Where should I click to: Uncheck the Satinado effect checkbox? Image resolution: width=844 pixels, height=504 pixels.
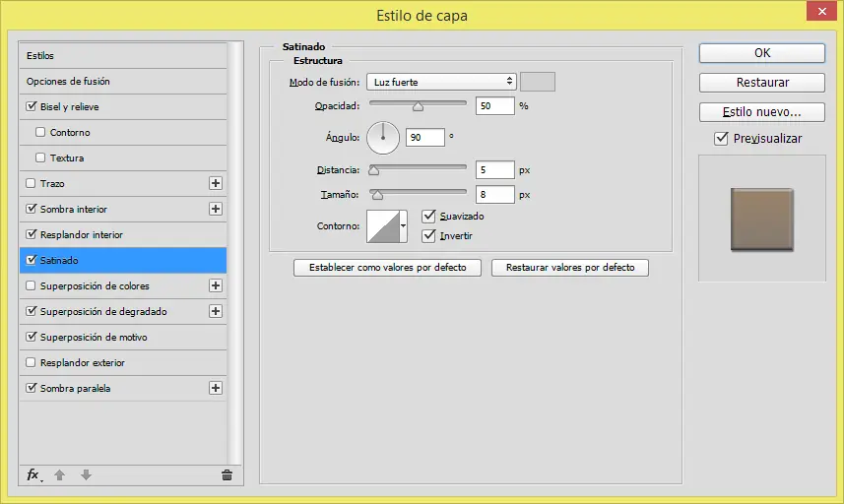click(x=32, y=260)
